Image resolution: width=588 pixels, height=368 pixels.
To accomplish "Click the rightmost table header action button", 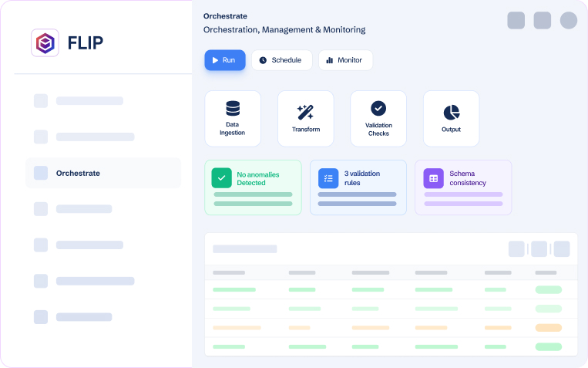I will (x=562, y=249).
